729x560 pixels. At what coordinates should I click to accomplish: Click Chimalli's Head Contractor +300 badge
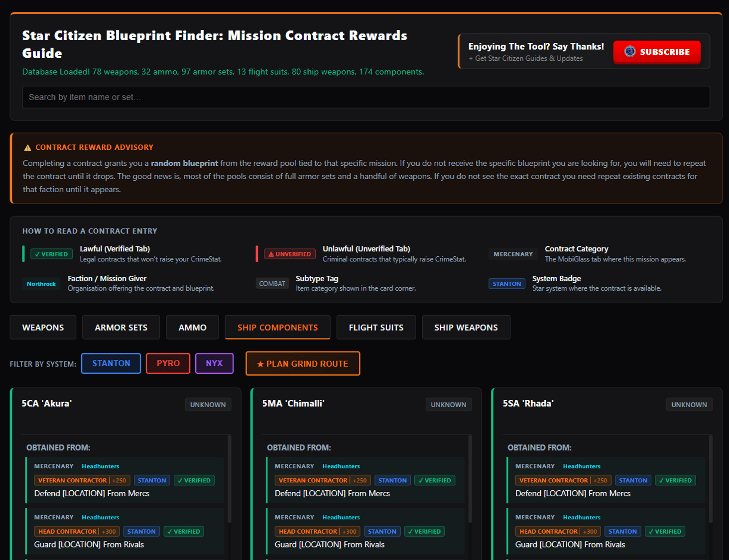pos(318,532)
